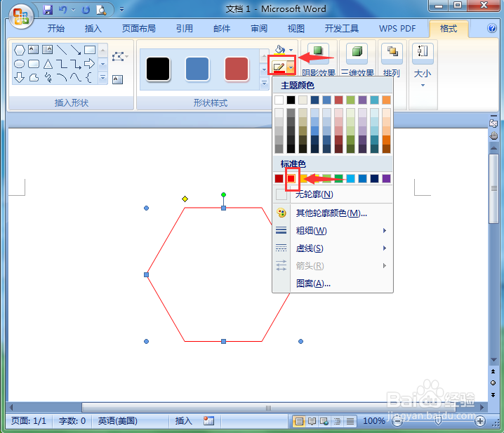Viewport: 504px width, 433px height.
Task: Apply the black shape style
Action: pyautogui.click(x=158, y=69)
